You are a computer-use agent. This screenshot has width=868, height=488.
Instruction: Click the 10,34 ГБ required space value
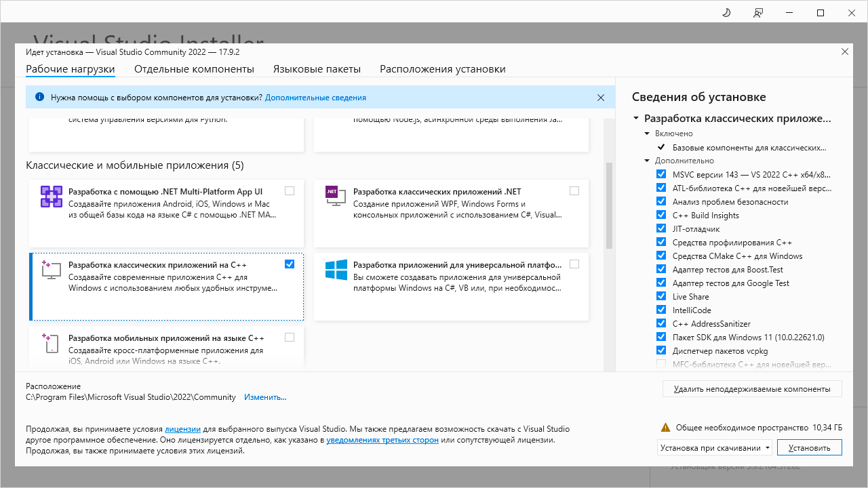[827, 428]
